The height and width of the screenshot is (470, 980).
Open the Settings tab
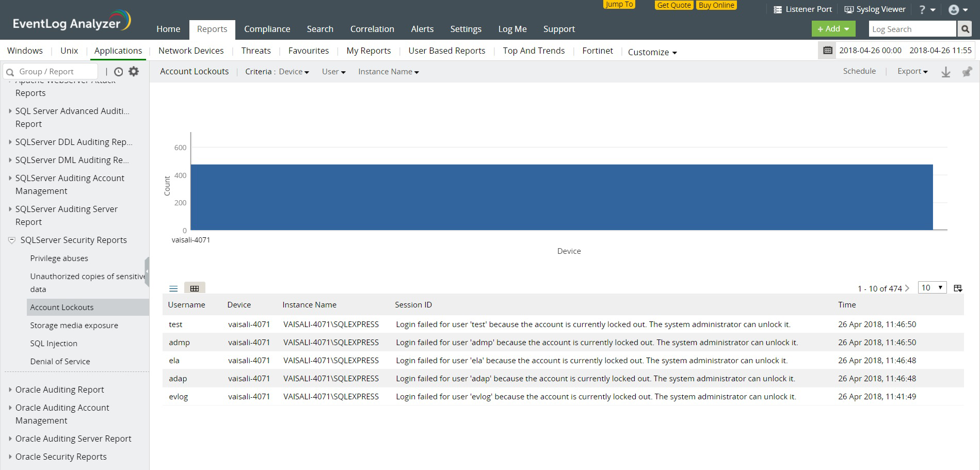coord(465,29)
